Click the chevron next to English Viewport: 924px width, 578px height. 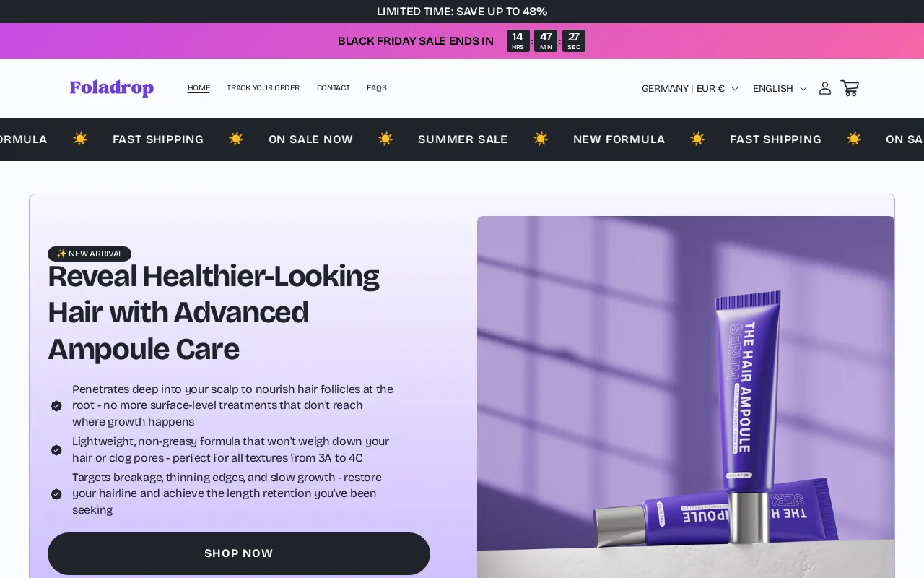click(803, 89)
